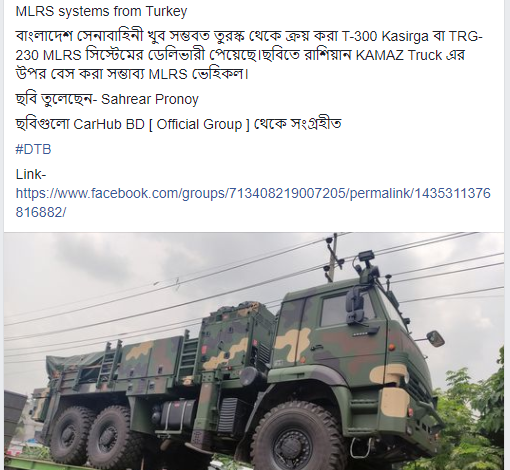Open the camouflage truck photo
This screenshot has height=470, width=510.
[254, 351]
